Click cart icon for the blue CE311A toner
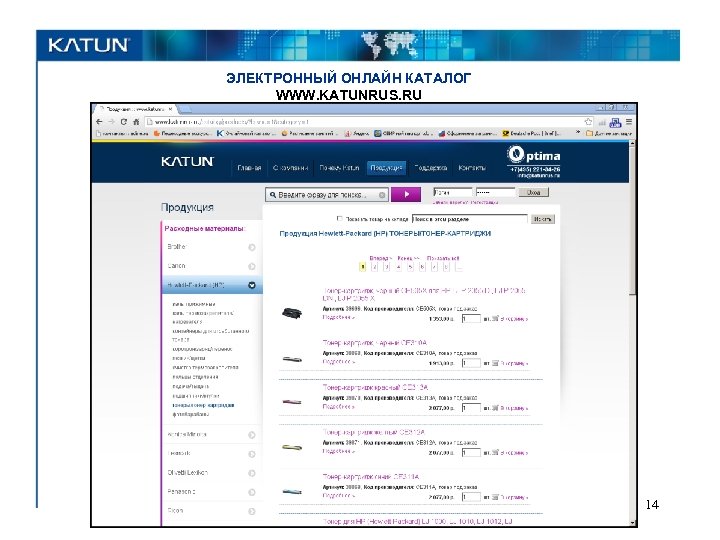 point(495,497)
